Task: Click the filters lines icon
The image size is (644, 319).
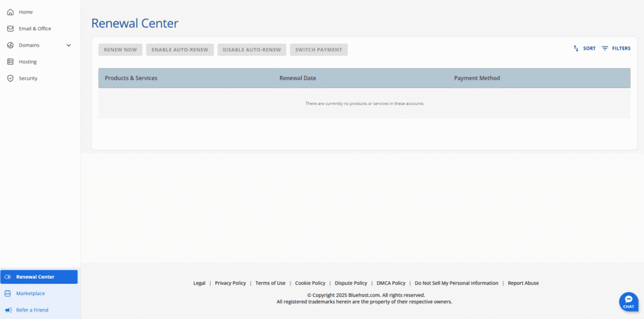Action: click(x=605, y=48)
